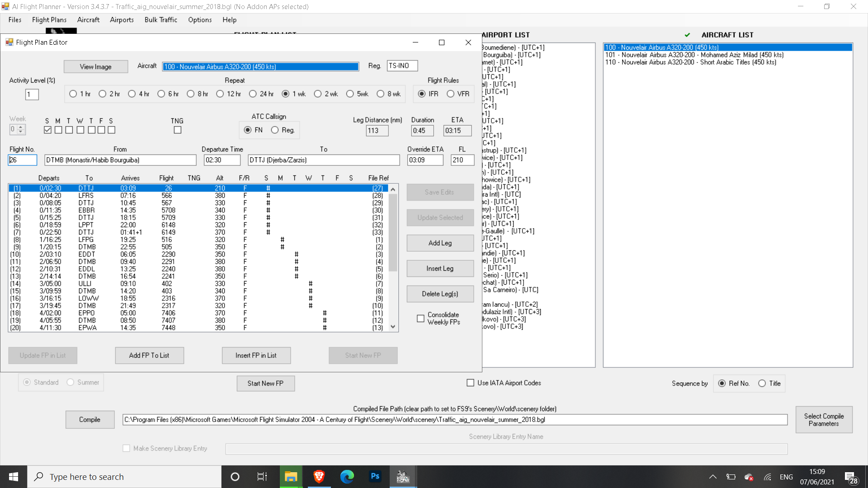Select AI Flight Planner taskbar icon
This screenshot has height=488, width=868.
click(403, 477)
